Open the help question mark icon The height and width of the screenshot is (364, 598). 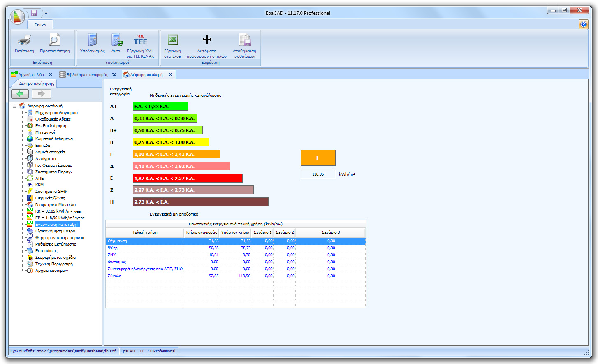pyautogui.click(x=583, y=24)
